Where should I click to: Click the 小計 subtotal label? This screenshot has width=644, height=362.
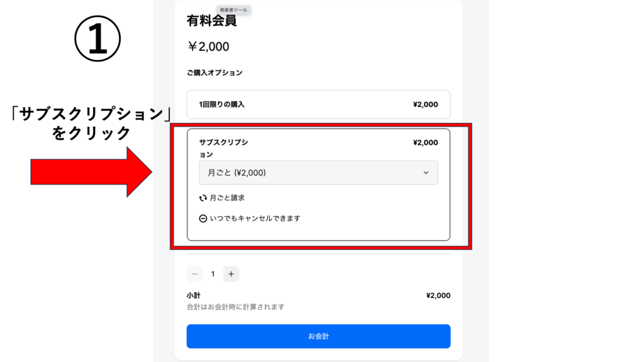194,295
